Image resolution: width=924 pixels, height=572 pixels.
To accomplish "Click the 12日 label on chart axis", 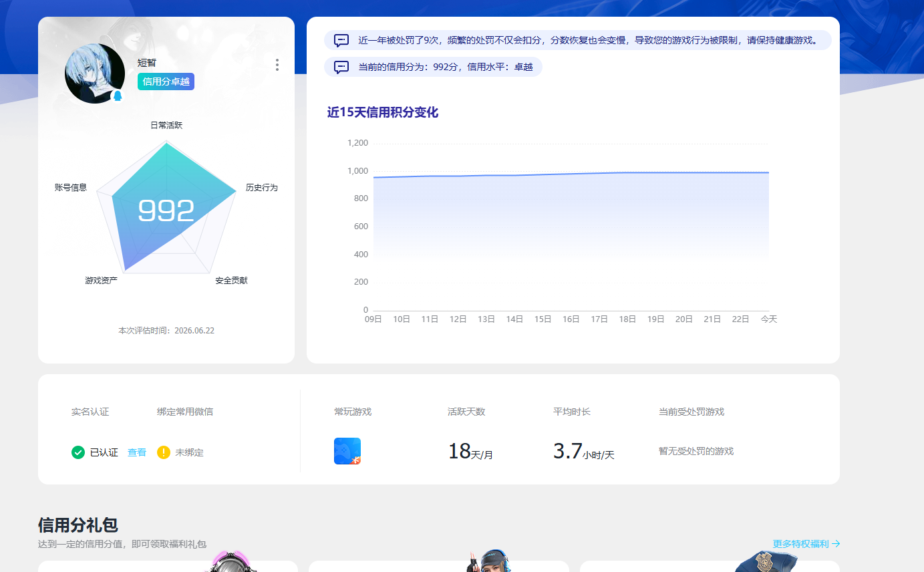I will [x=458, y=319].
